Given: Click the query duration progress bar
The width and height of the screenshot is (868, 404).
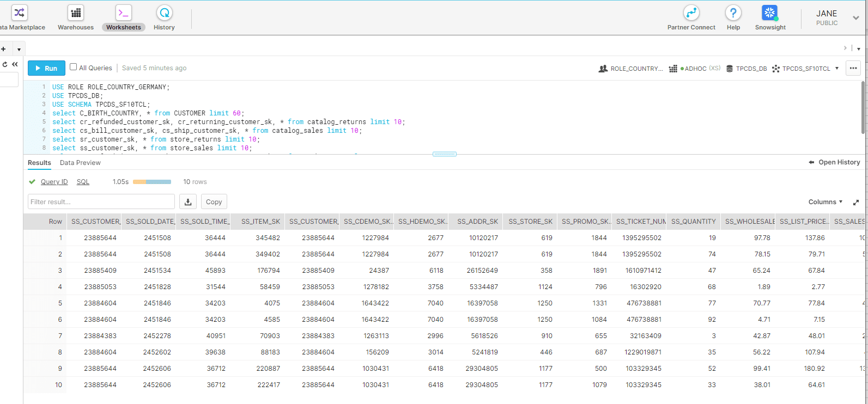Looking at the screenshot, I should click(x=152, y=182).
